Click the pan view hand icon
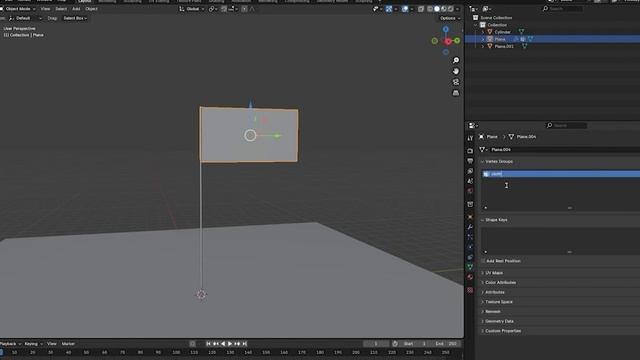This screenshot has height=360, width=640. [x=456, y=71]
